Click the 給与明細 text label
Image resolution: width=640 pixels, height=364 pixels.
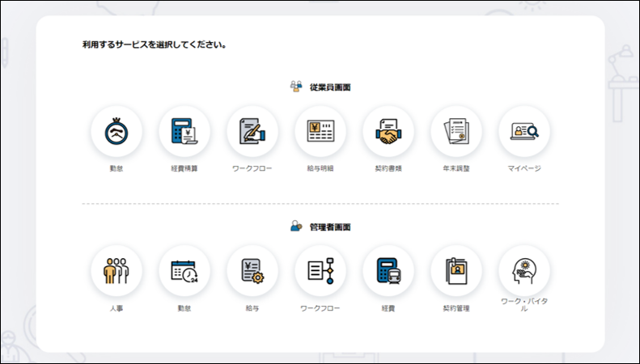click(320, 169)
